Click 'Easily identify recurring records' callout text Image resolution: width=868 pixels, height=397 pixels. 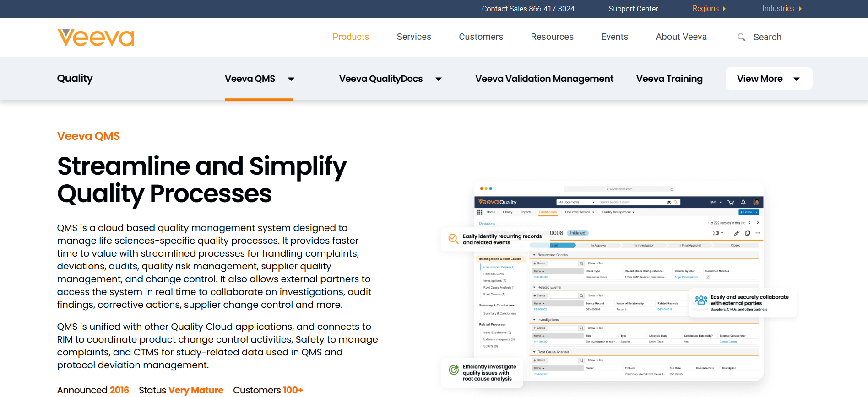point(502,239)
